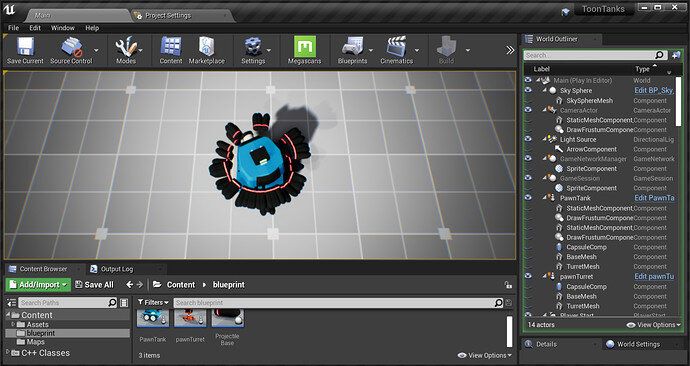
Task: Toggle visibility eye for PawnTank
Action: coord(528,198)
